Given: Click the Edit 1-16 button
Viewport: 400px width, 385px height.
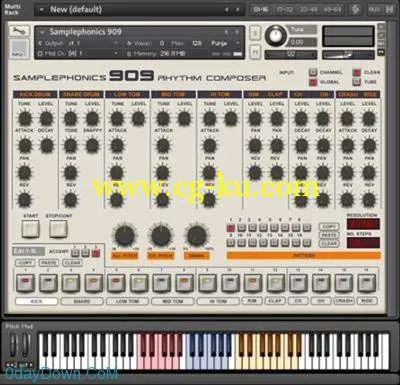Looking at the screenshot, I should click(28, 251).
